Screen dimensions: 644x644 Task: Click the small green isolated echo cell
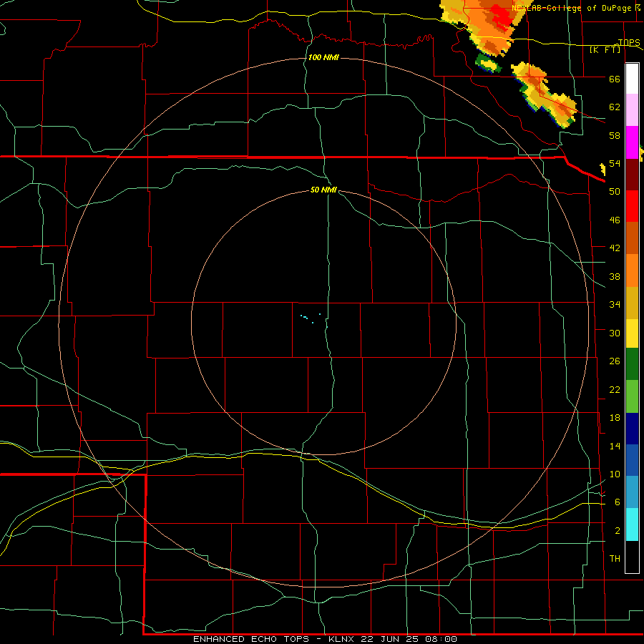488,64
